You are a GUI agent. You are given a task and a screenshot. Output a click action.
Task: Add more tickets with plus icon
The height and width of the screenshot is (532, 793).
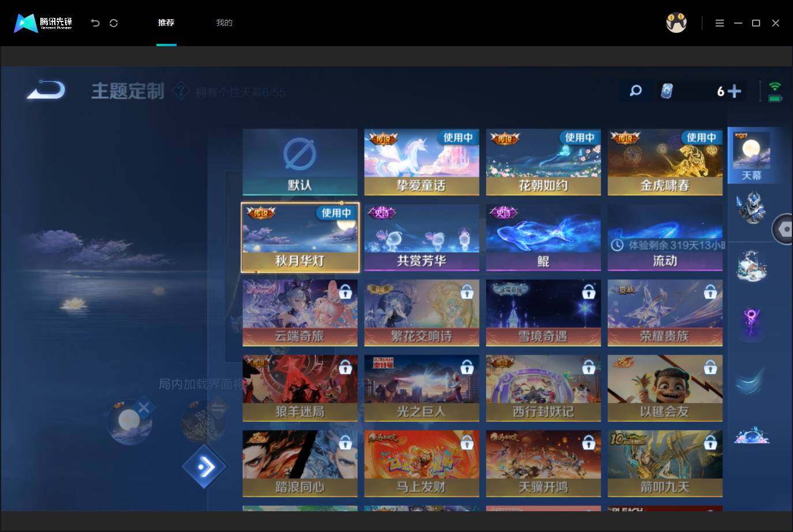(734, 91)
